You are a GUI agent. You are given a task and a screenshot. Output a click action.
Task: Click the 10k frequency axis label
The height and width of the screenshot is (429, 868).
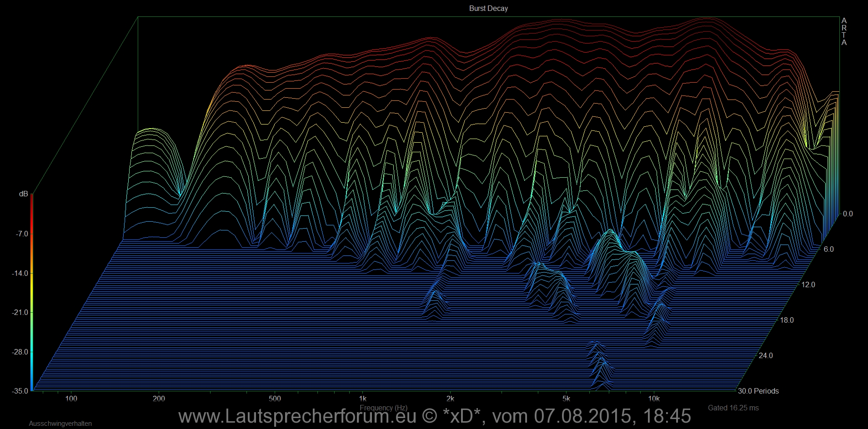point(653,399)
